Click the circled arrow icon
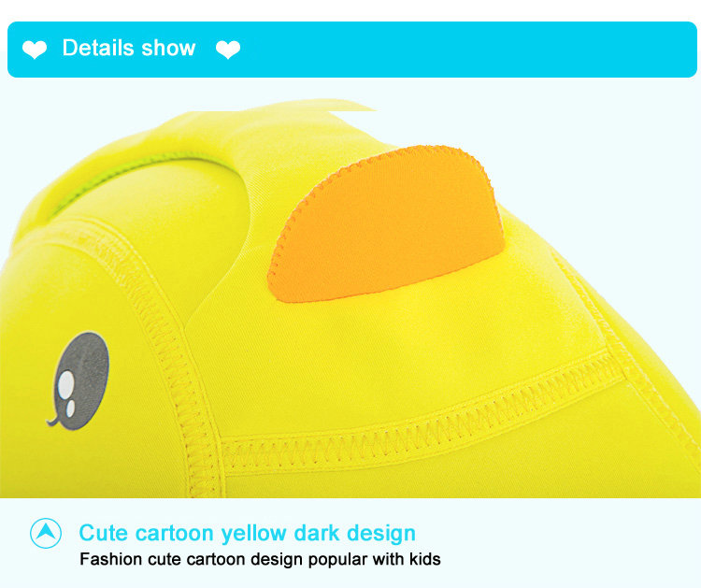 point(46,533)
